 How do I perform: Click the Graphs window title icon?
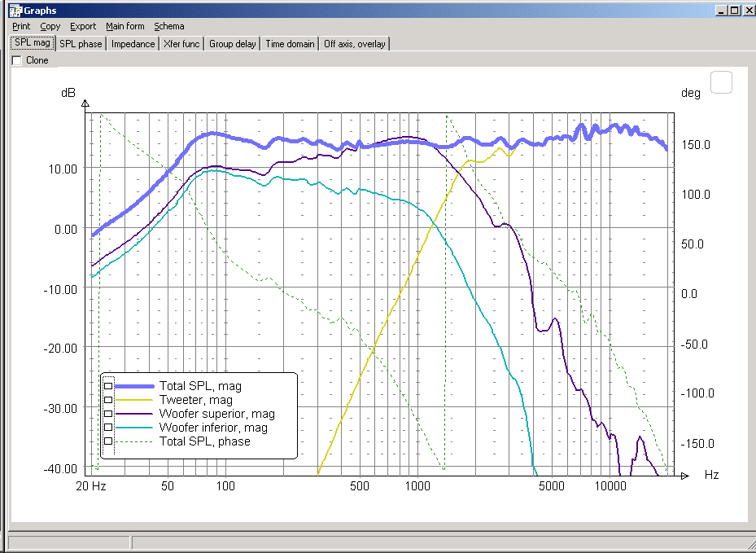(x=15, y=10)
